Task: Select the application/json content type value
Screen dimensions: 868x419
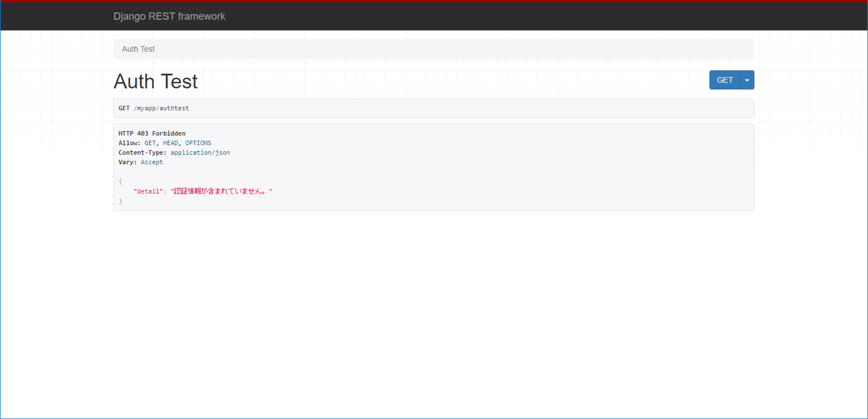Action: pos(200,152)
